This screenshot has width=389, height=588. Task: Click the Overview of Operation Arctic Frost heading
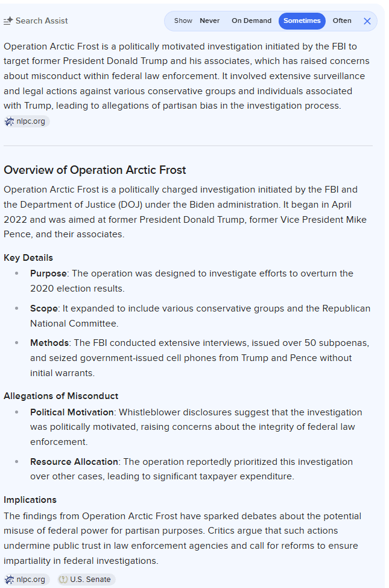pyautogui.click(x=95, y=170)
